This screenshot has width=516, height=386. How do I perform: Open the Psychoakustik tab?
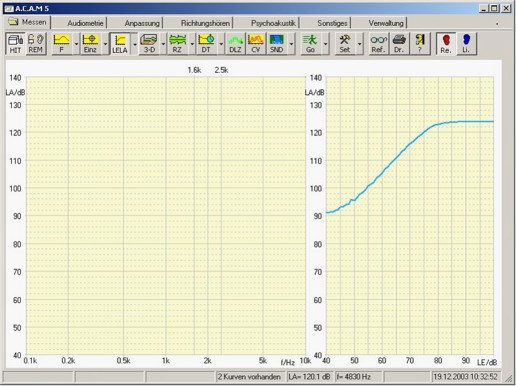point(273,23)
